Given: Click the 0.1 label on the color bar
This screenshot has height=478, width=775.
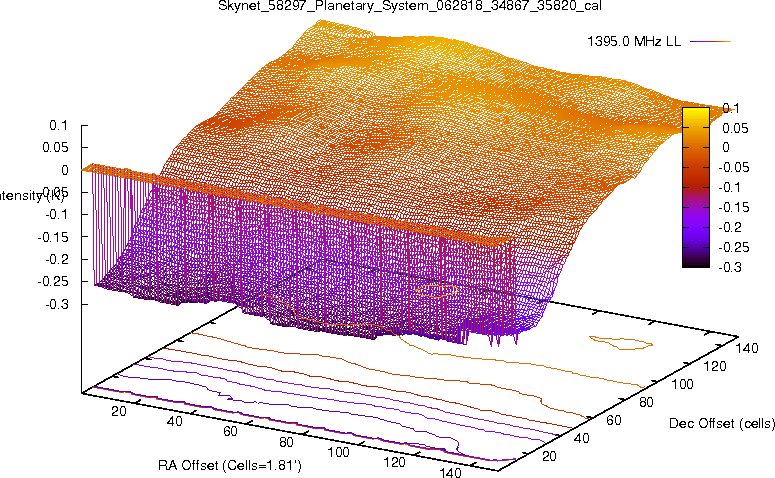Looking at the screenshot, I should click(731, 108).
